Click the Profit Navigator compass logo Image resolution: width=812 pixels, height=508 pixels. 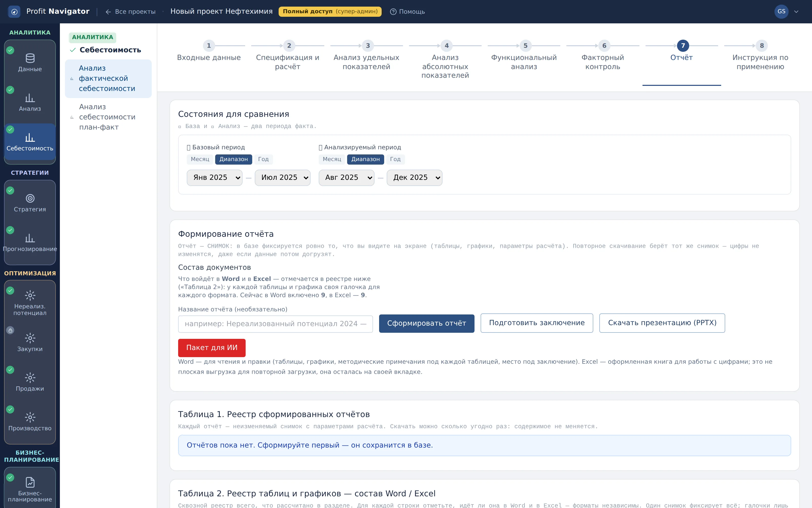(14, 12)
